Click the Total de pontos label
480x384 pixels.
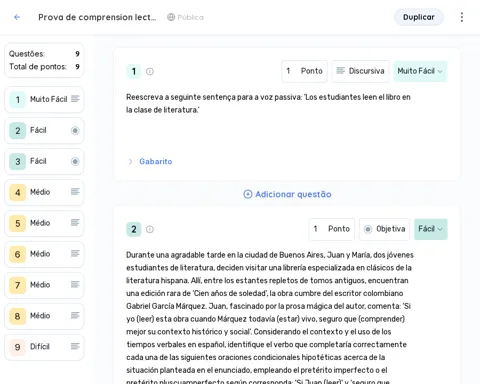(38, 67)
